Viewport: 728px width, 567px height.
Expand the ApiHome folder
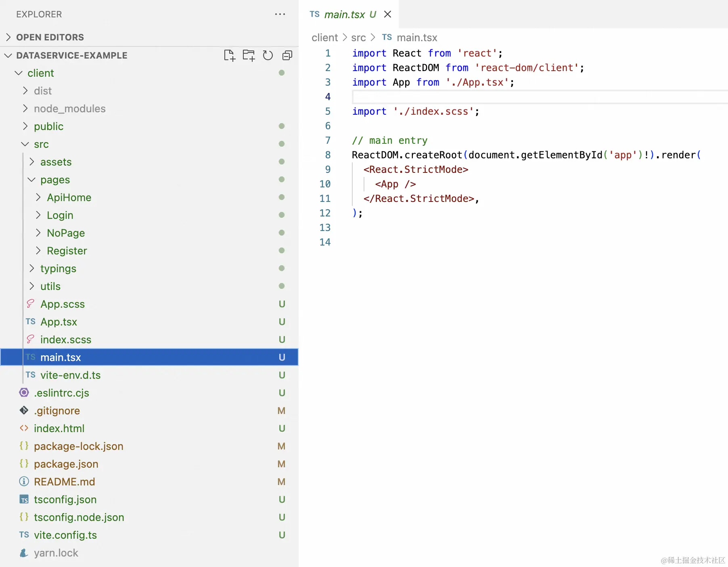(x=38, y=197)
